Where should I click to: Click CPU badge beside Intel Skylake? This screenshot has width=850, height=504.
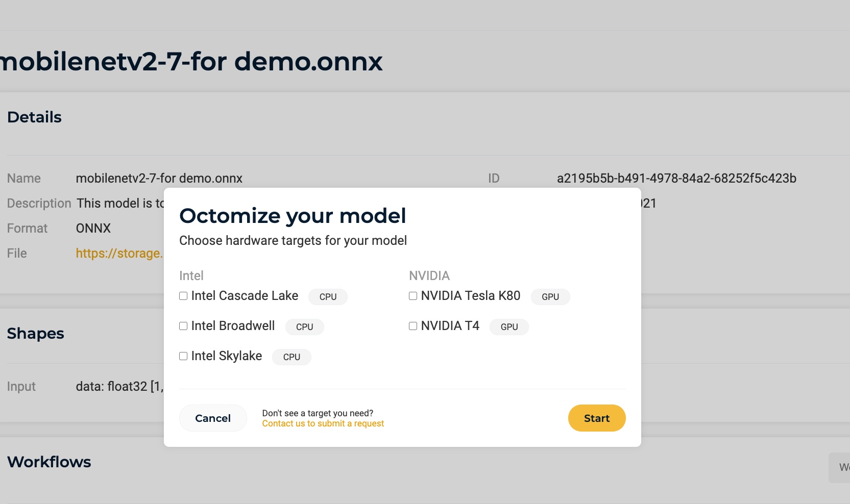pos(292,357)
